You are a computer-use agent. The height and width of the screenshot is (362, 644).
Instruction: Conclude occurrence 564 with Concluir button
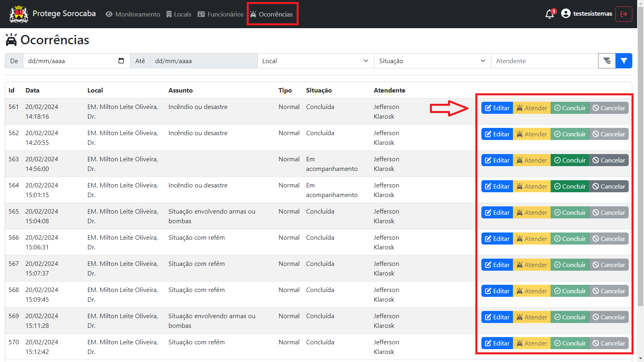[x=570, y=186]
